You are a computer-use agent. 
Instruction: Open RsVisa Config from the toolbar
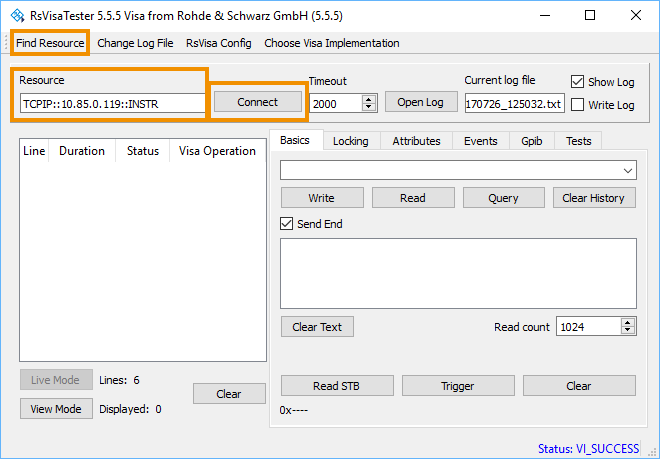[218, 43]
